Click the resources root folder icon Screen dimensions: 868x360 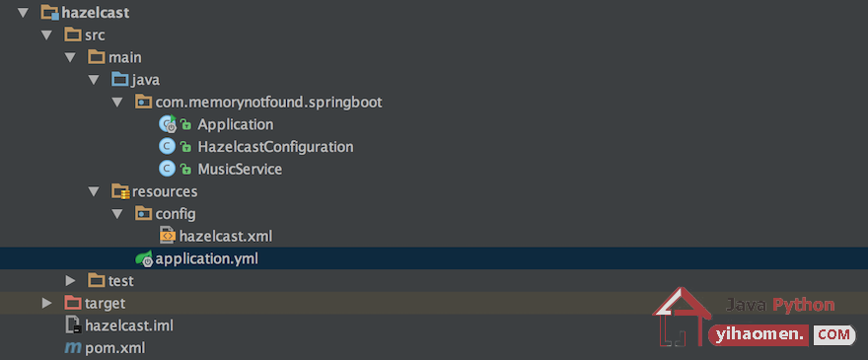[x=120, y=191]
